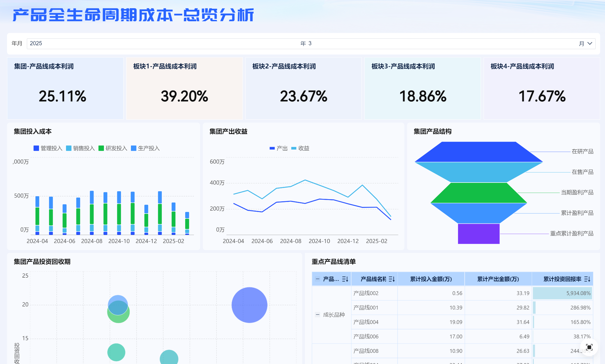Click the 31.64 output amount cell

click(498, 322)
